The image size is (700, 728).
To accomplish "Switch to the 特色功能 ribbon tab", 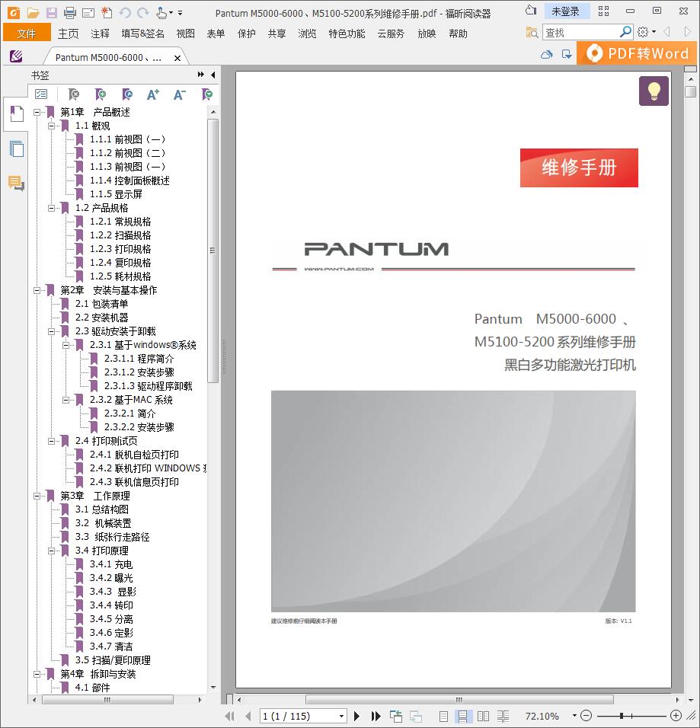I will (x=347, y=34).
